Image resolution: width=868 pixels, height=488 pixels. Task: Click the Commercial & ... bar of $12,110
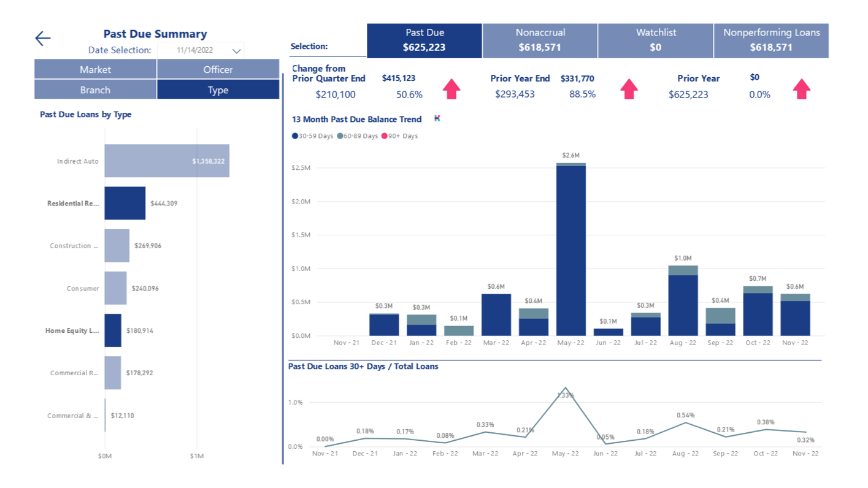(x=106, y=416)
